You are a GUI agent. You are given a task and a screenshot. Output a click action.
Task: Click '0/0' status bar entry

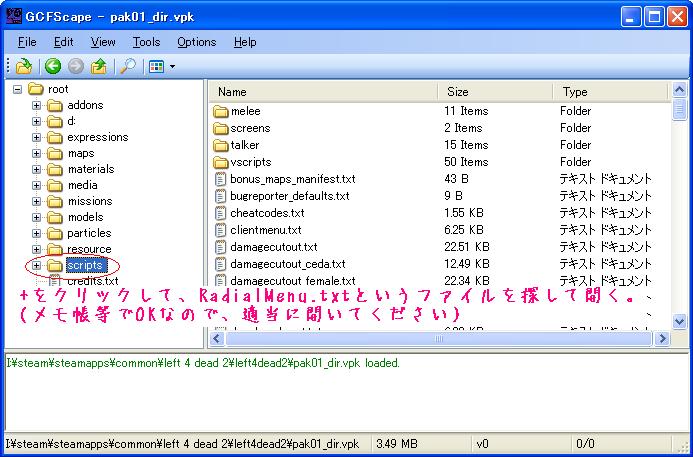[x=585, y=443]
